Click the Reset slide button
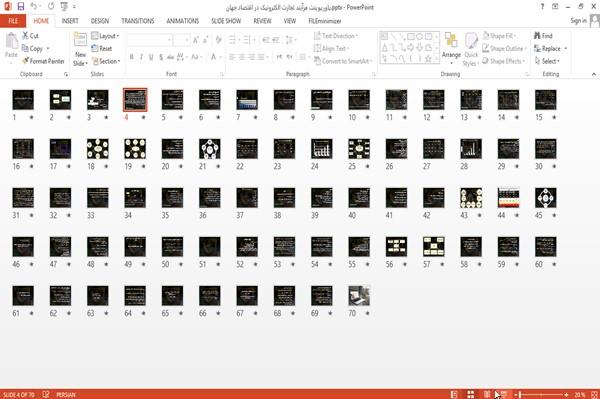 point(102,49)
